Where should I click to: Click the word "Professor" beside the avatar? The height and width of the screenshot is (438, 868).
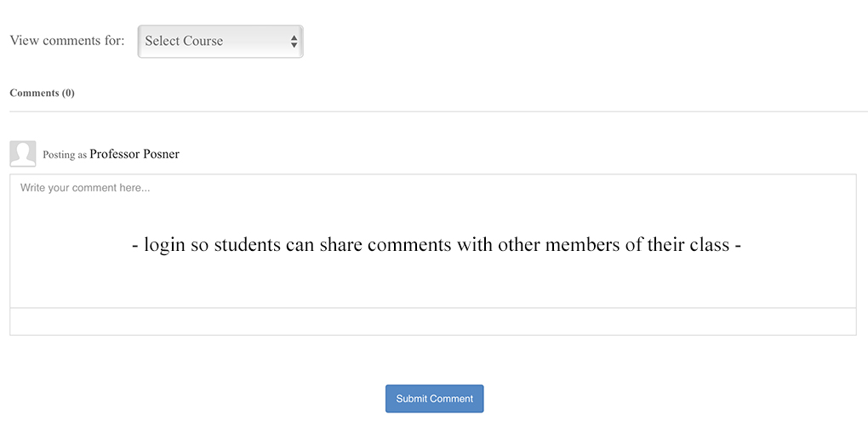click(x=115, y=154)
